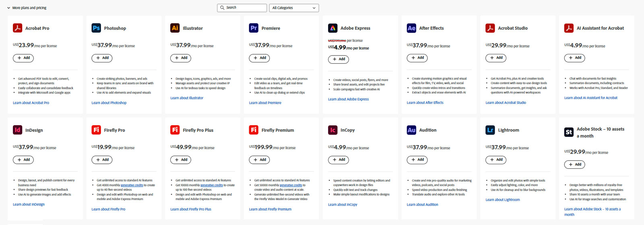Open Learn about Acrobat Pro link
The height and width of the screenshot is (225, 644).
point(31,103)
